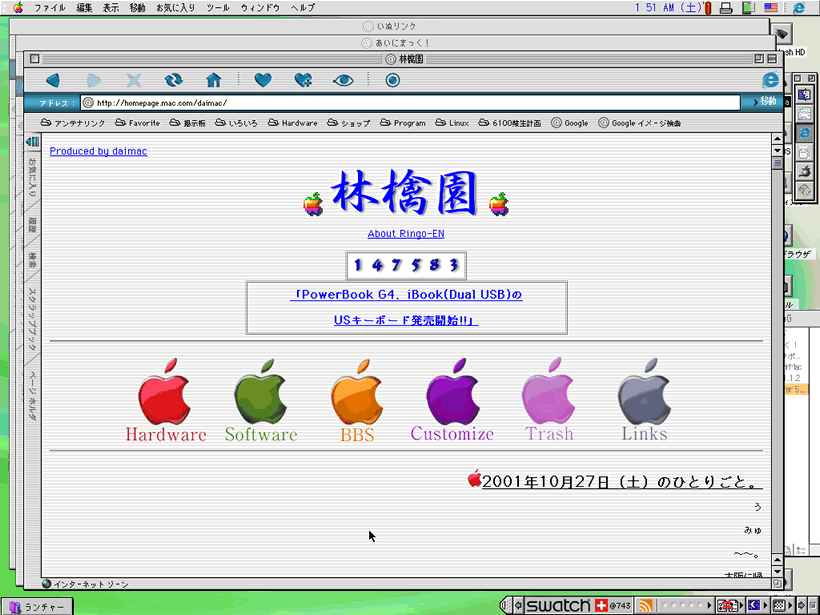Viewport: 820px width, 615px height.
Task: Click the 移動 go button
Action: click(764, 101)
